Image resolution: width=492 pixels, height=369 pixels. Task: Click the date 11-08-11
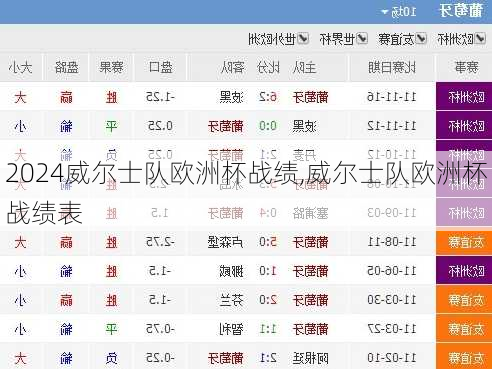coord(392,242)
